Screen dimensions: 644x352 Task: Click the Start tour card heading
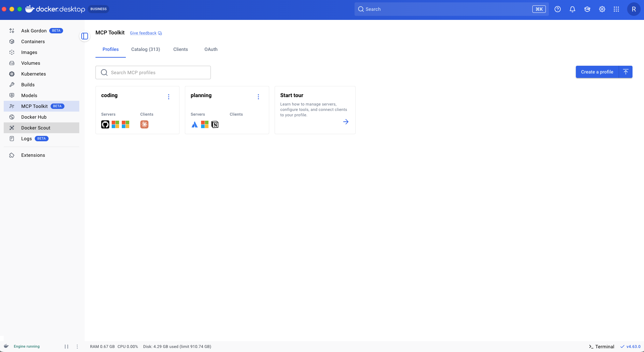(x=292, y=95)
